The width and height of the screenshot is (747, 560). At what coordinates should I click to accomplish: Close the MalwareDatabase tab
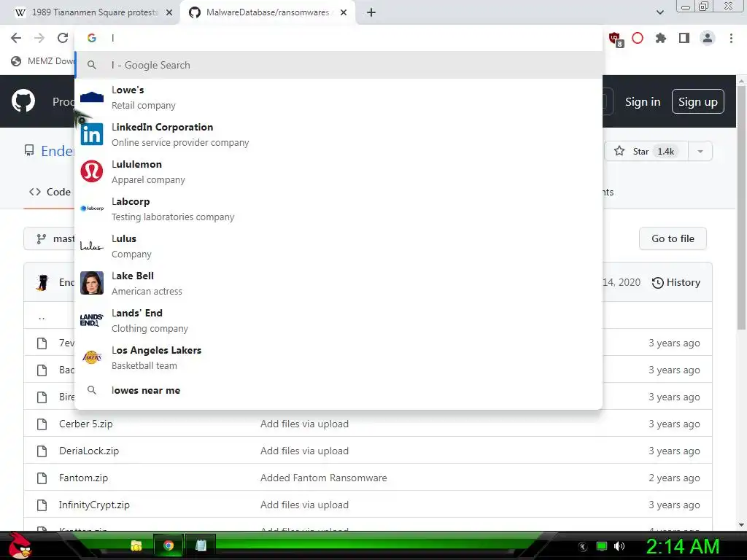pyautogui.click(x=344, y=12)
